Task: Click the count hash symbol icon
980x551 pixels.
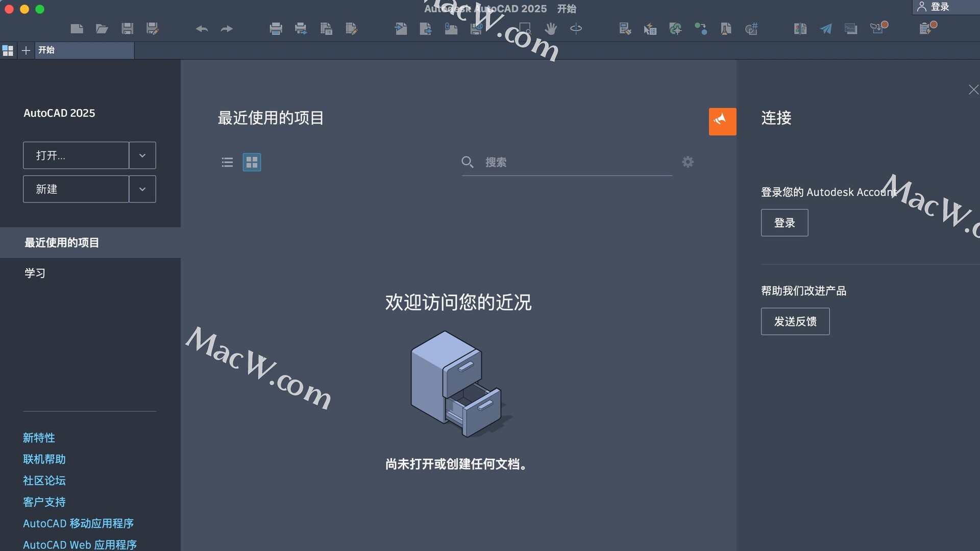Action: pyautogui.click(x=751, y=29)
